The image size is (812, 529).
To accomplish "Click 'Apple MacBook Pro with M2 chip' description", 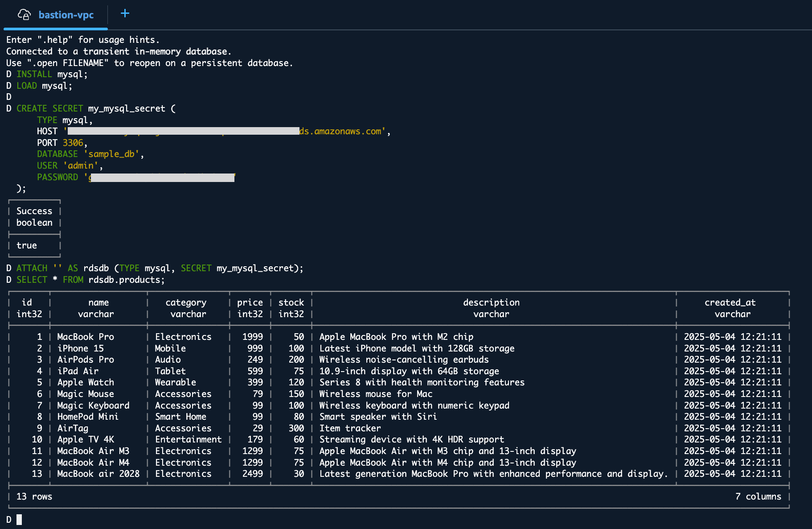I will (396, 337).
